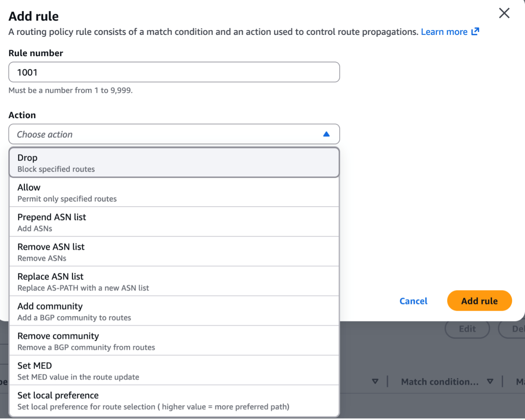Click the sort arrow on the leftmost table column

pyautogui.click(x=376, y=381)
